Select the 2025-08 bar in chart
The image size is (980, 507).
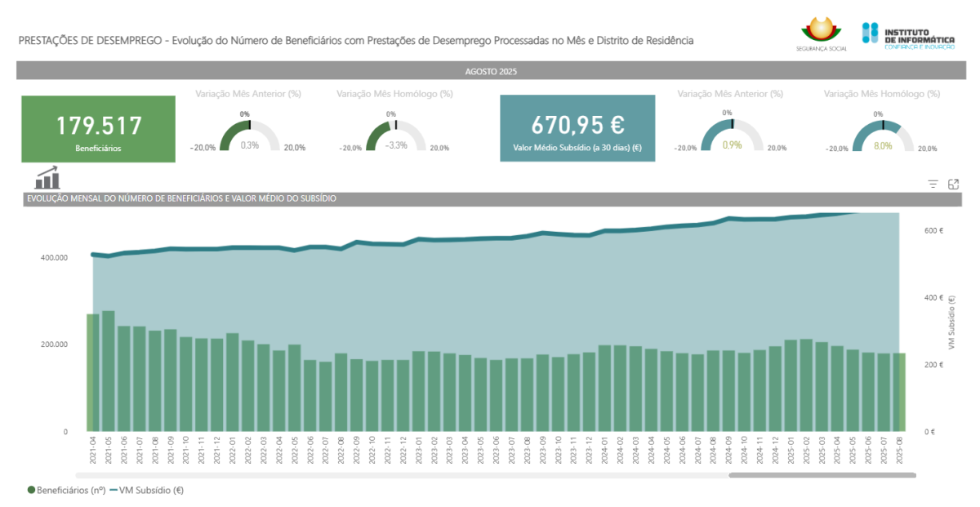(898, 392)
